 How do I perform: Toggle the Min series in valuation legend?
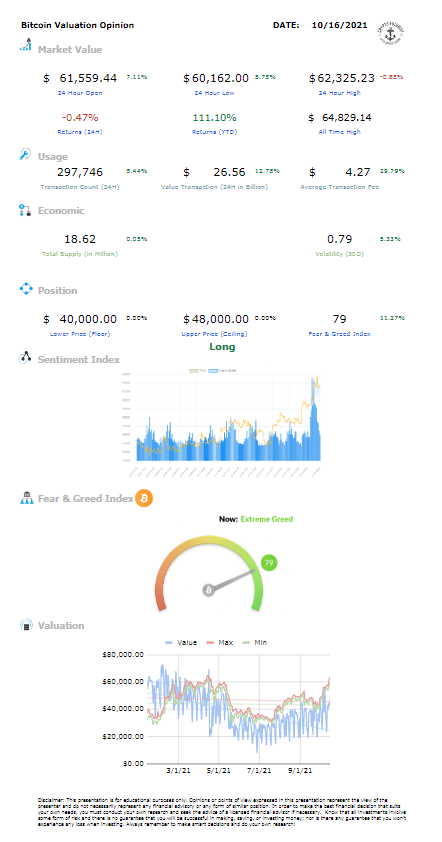[256, 642]
